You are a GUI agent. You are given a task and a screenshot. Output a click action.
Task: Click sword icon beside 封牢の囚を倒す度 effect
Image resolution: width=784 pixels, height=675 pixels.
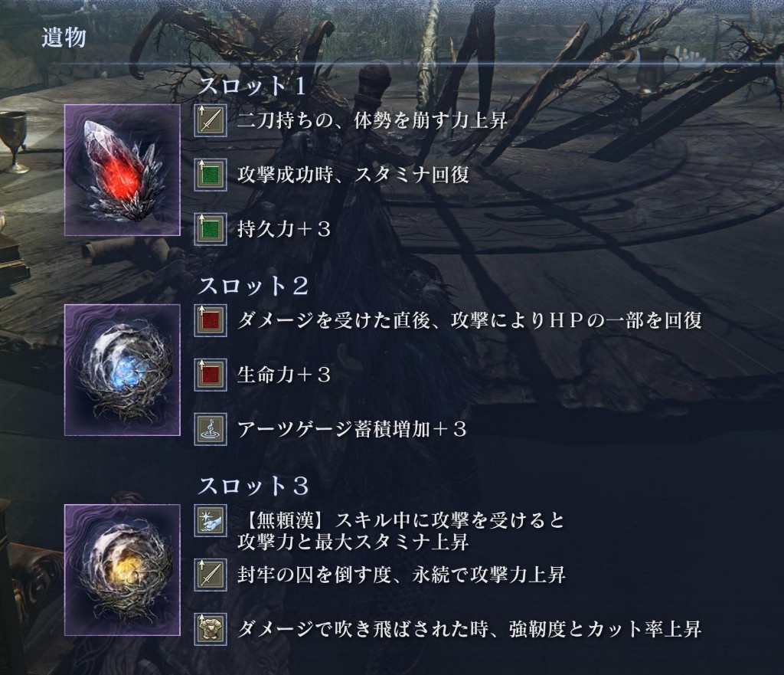click(211, 575)
